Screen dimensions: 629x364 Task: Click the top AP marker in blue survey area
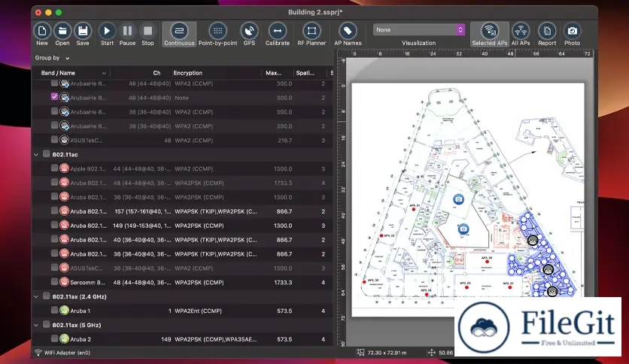(x=533, y=241)
